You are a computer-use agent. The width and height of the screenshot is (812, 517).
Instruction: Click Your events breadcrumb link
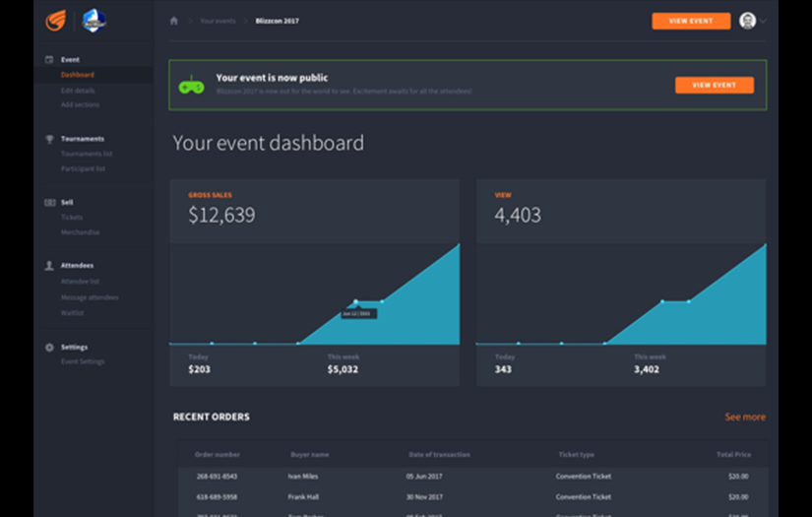[x=218, y=21]
